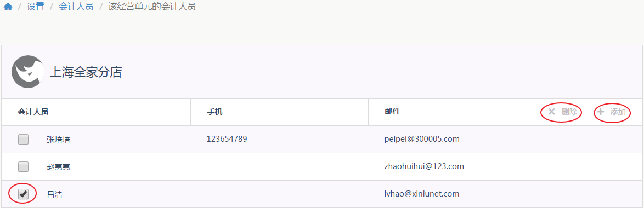Click the 该经营单元的会计人员 breadcrumb text
This screenshot has width=644, height=208.
click(x=152, y=7)
